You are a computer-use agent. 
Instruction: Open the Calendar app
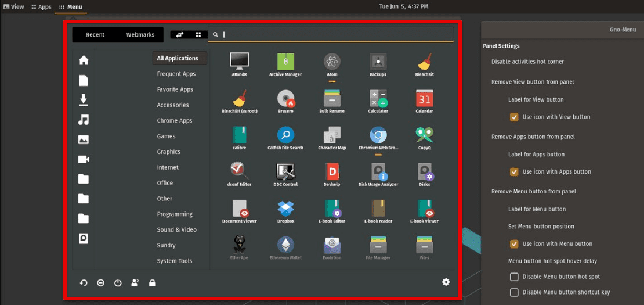tap(424, 102)
